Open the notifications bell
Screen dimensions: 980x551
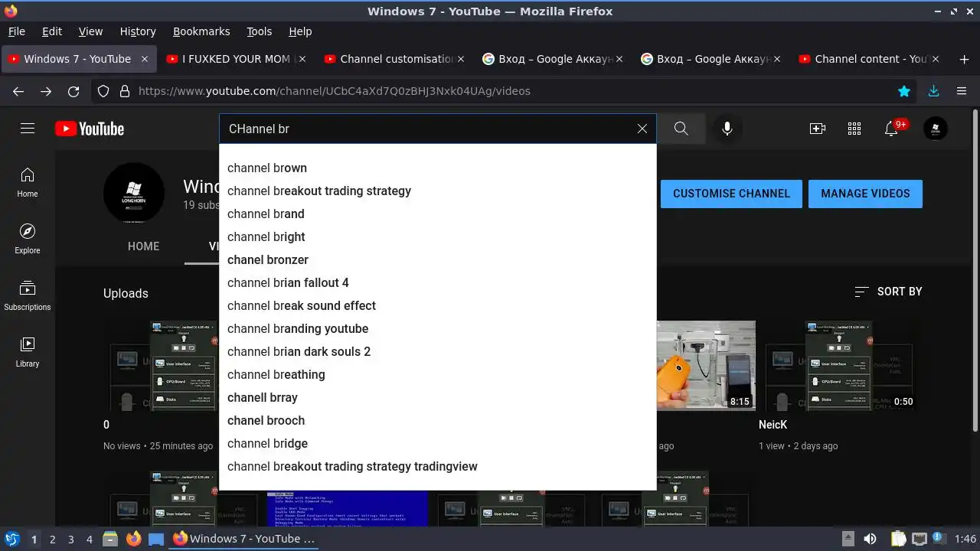[x=892, y=128]
